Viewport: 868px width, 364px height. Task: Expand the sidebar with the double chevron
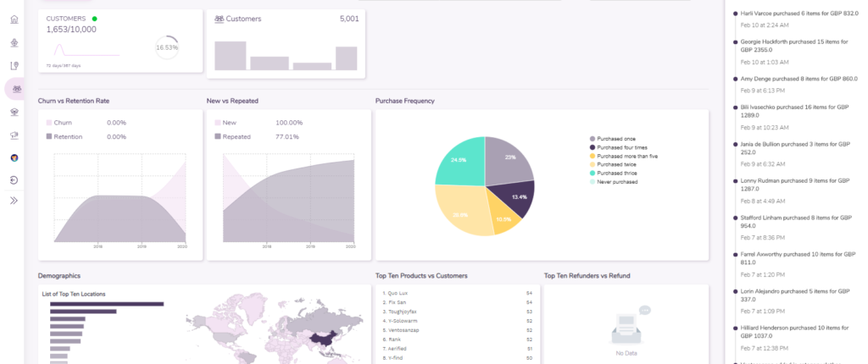click(14, 201)
